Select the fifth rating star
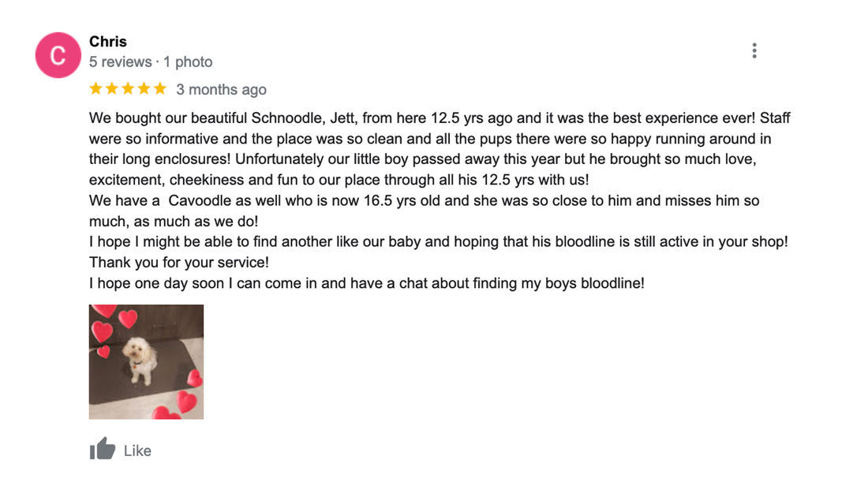868x478 pixels. pos(160,88)
